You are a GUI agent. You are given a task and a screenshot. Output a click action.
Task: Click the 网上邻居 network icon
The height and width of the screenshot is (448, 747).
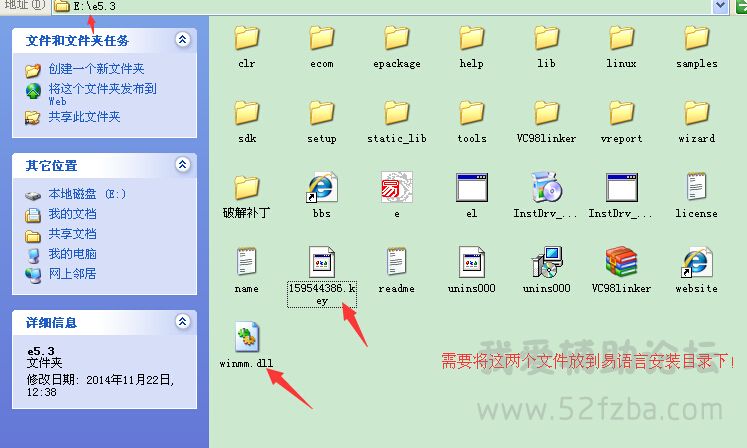coord(33,275)
